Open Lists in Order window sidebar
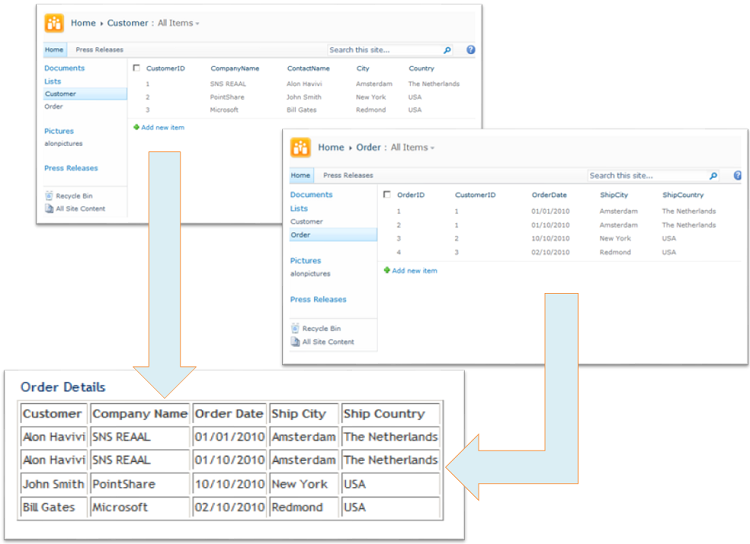 [x=299, y=208]
